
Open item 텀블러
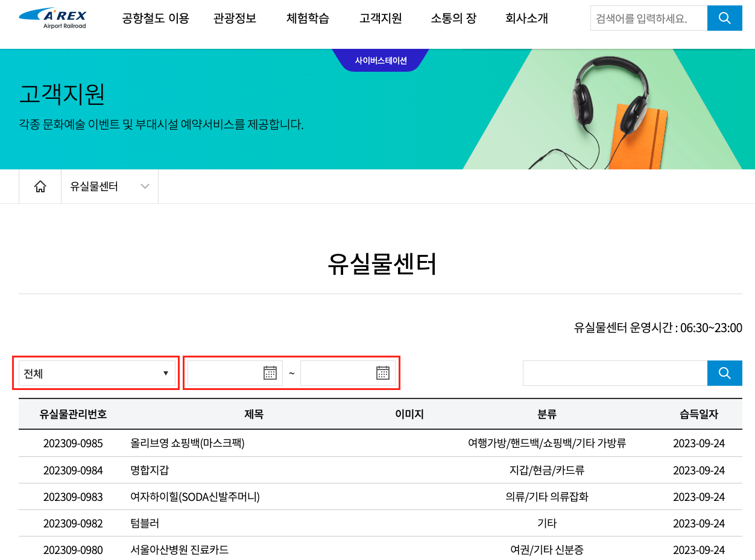145,523
